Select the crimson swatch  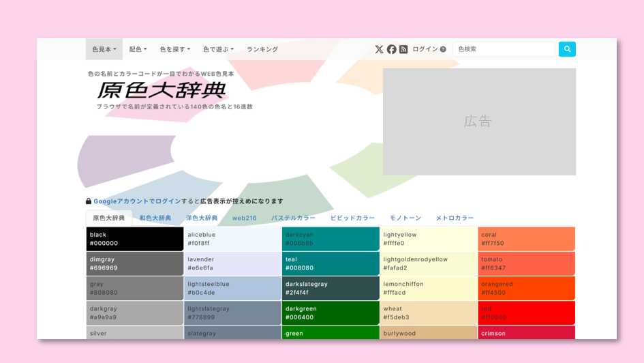527,332
